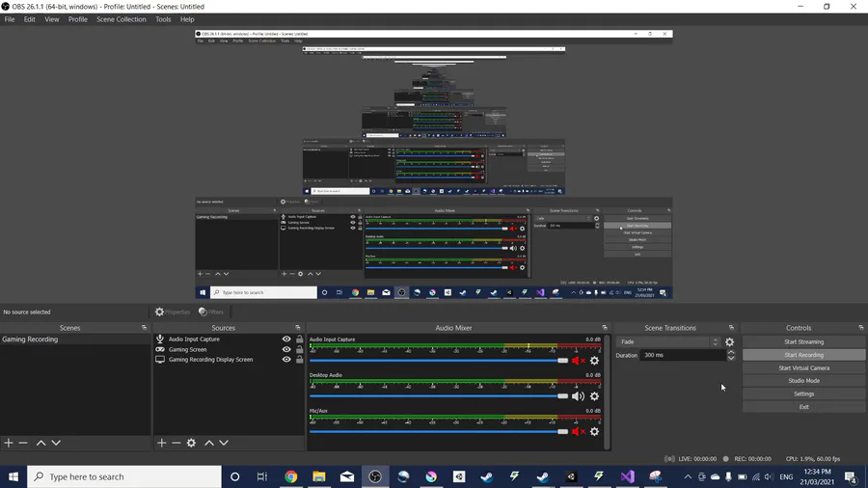Adjust the Mic/Aux volume slider
868x488 pixels.
point(439,431)
